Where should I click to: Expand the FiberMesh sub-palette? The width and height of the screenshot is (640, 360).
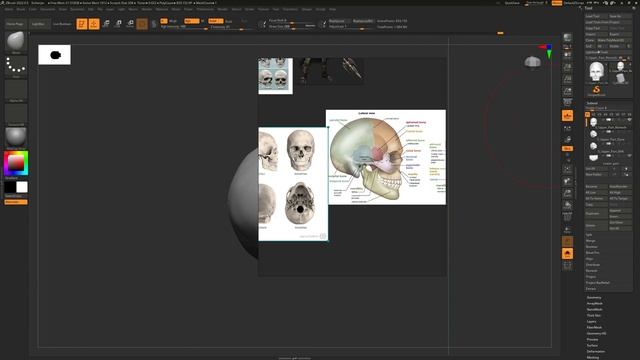[594, 327]
